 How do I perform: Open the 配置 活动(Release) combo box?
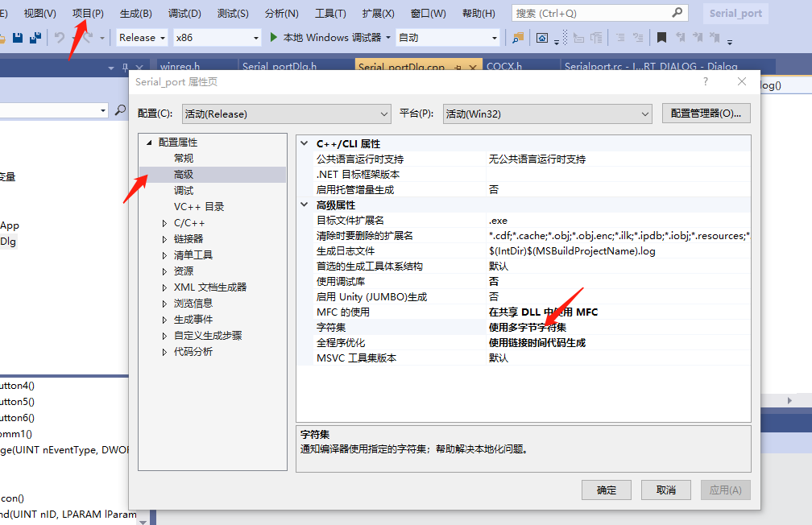[x=287, y=114]
